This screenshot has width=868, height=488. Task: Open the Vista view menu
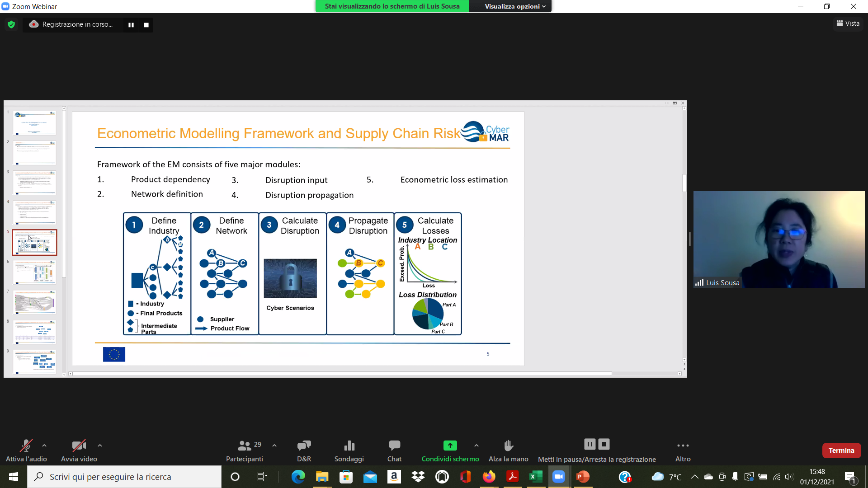(x=848, y=23)
